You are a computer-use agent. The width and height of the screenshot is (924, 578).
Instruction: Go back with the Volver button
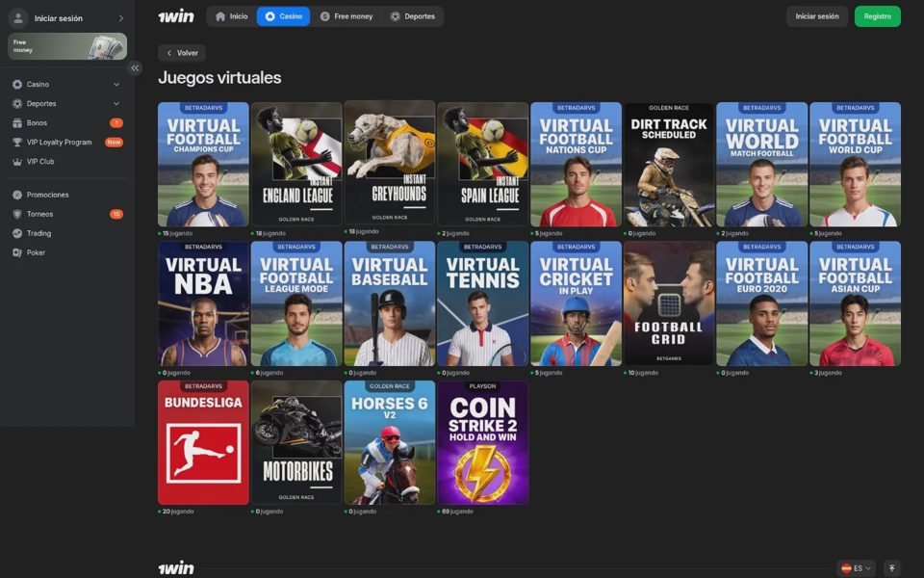182,53
